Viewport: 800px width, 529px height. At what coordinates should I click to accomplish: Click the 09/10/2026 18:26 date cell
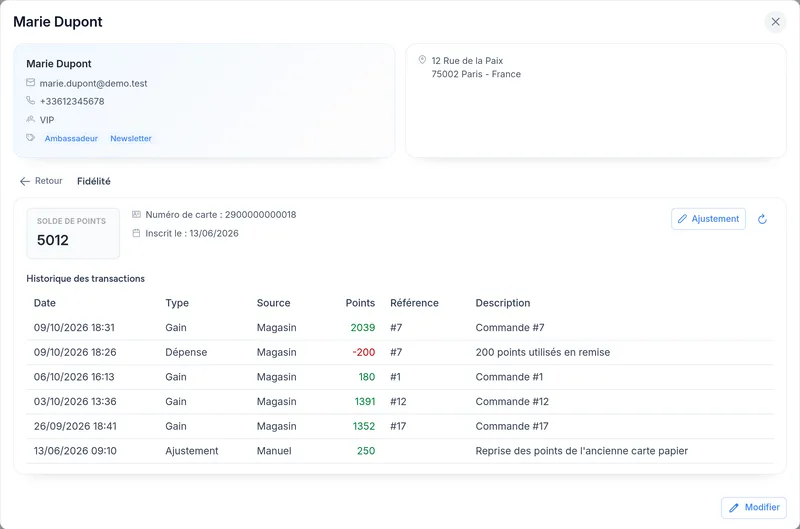pyautogui.click(x=75, y=352)
